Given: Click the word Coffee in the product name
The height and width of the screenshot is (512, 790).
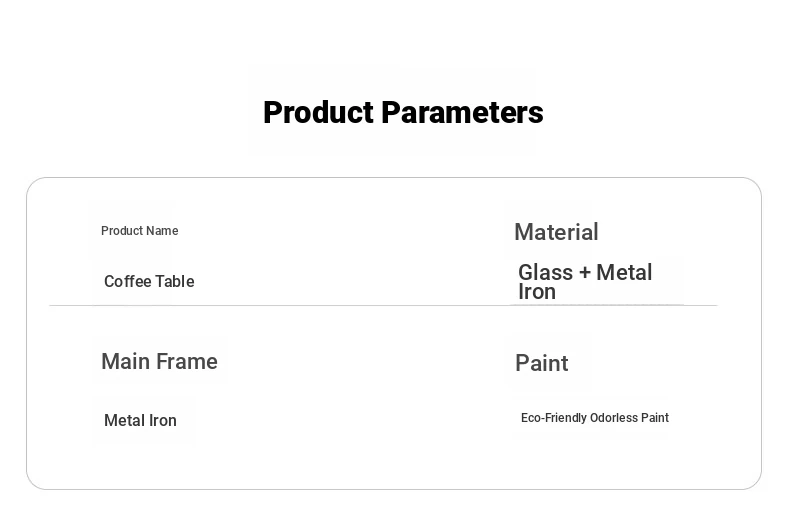Looking at the screenshot, I should (x=127, y=282).
